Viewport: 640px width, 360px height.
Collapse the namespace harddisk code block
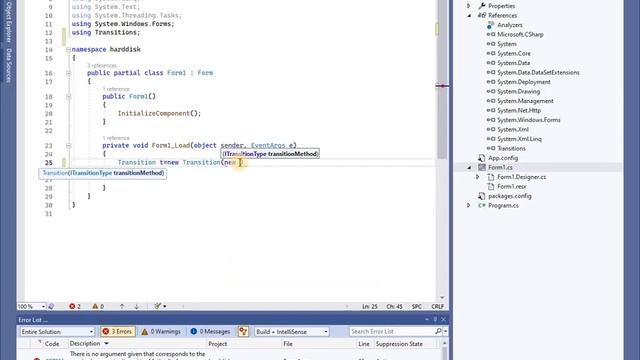click(x=68, y=49)
